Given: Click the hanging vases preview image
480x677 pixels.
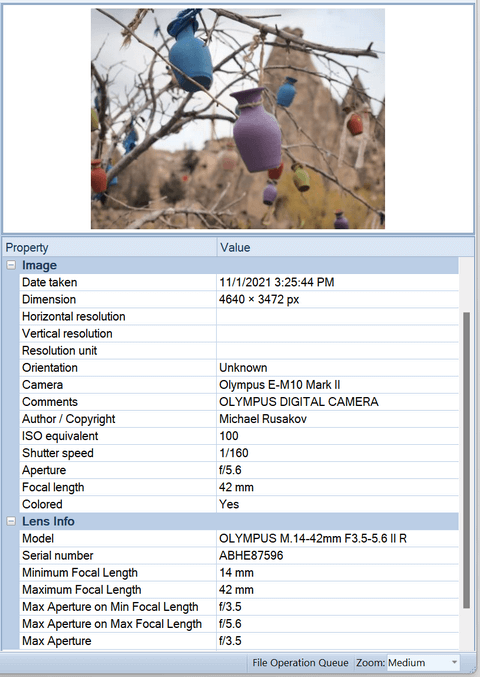Looking at the screenshot, I should click(237, 118).
